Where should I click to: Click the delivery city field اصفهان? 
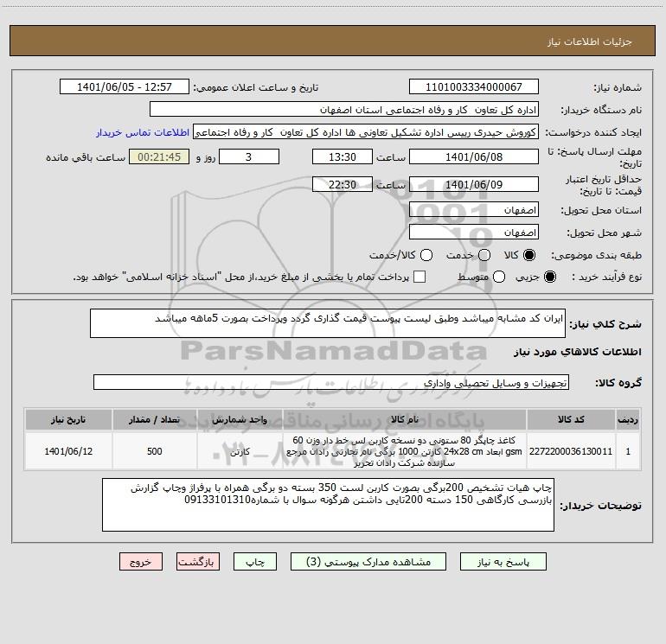pyautogui.click(x=474, y=233)
